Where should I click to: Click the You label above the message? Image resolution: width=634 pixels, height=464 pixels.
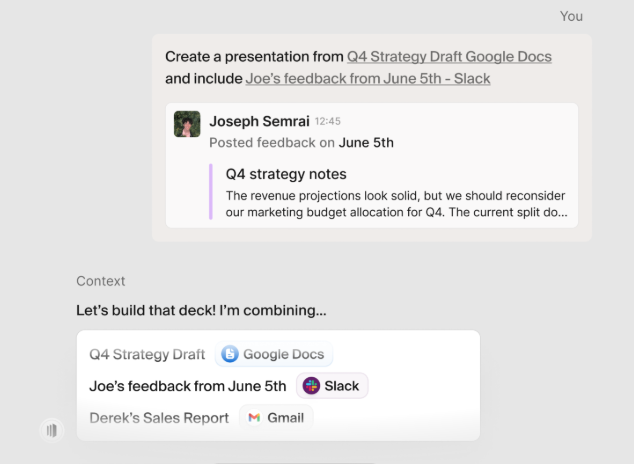(571, 16)
